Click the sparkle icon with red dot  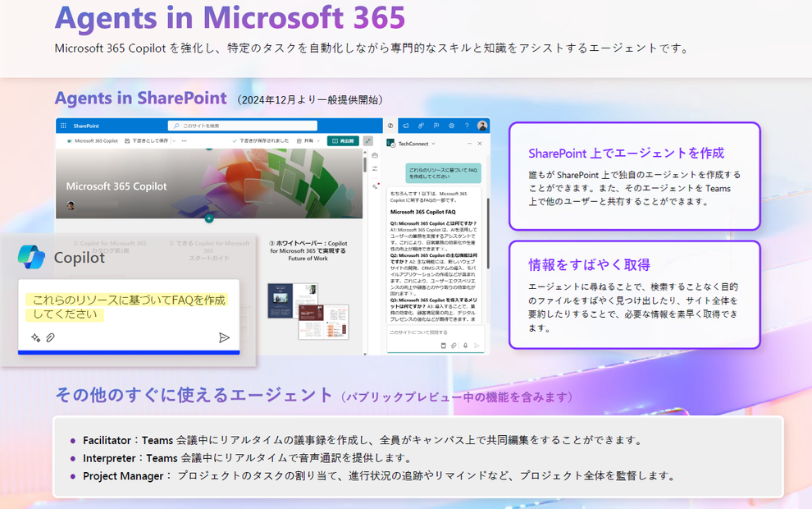click(x=376, y=186)
